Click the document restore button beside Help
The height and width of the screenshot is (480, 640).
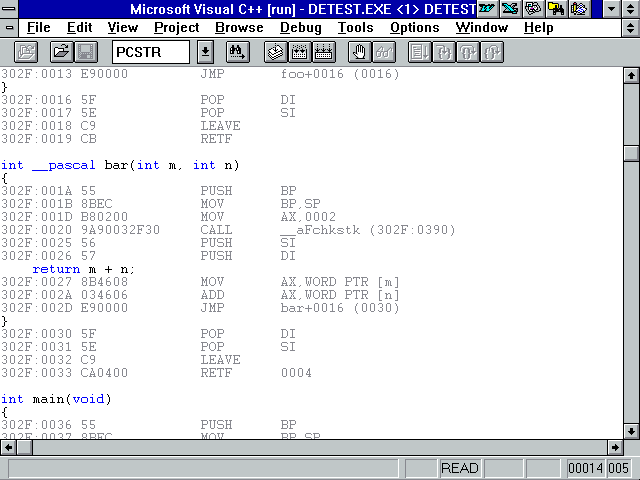pos(631,28)
